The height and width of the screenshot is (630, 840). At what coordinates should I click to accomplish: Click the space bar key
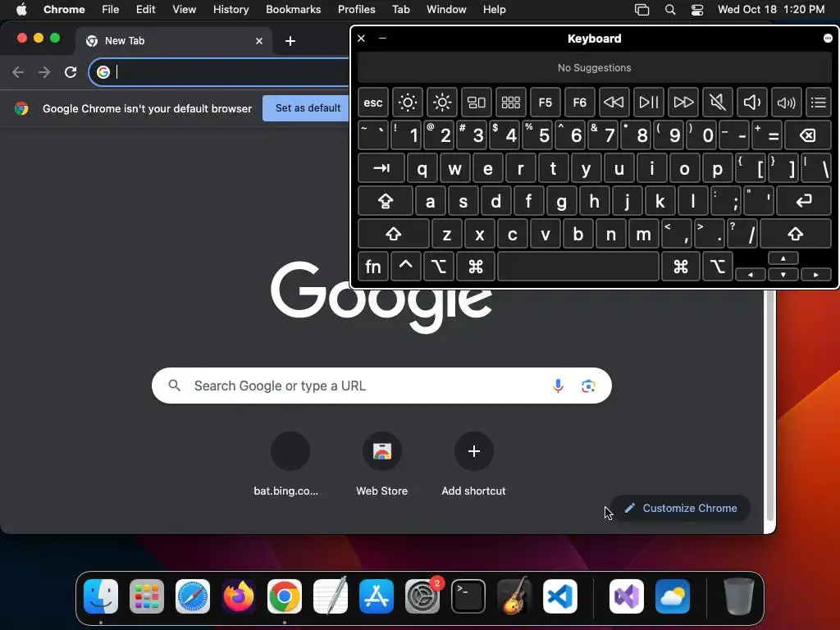click(578, 267)
